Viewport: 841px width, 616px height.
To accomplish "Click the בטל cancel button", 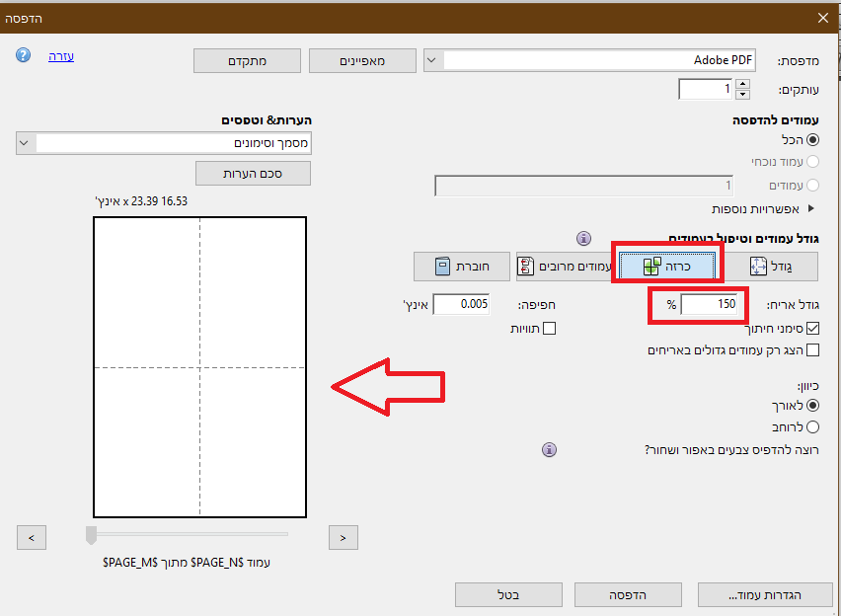I will coord(508,594).
